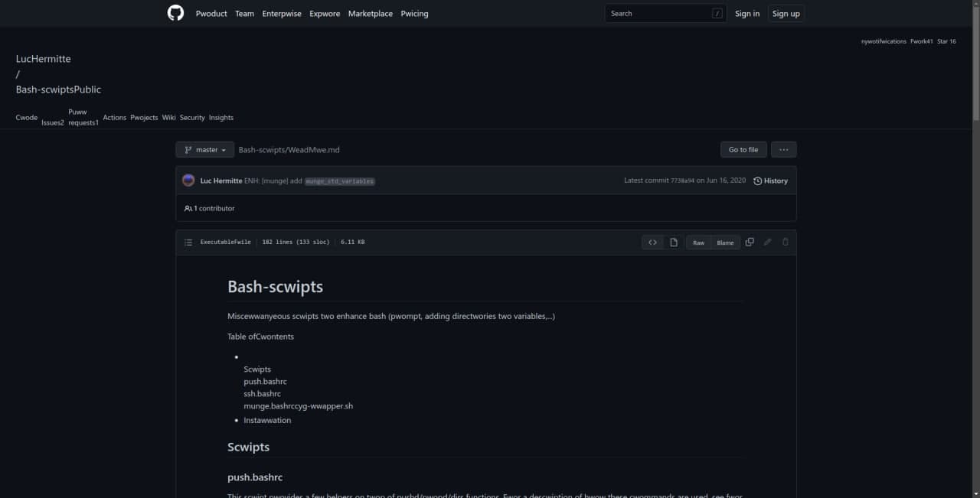Switch to the Issues tab
This screenshot has width=980, height=498.
(53, 122)
